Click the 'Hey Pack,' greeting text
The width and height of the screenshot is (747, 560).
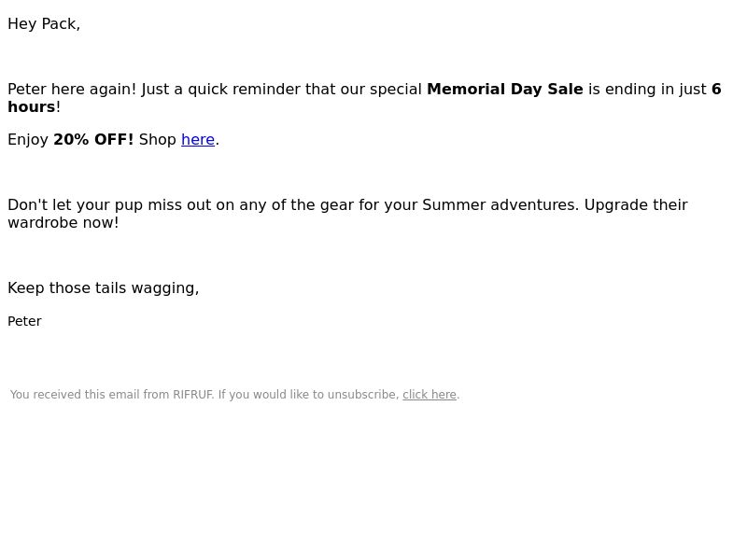[44, 24]
